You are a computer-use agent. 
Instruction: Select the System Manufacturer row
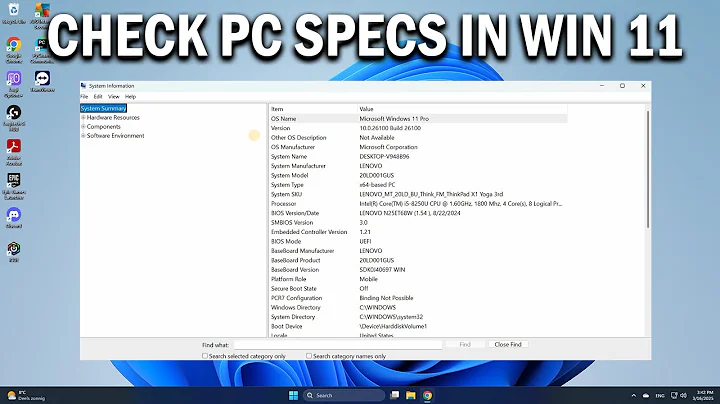click(x=418, y=166)
